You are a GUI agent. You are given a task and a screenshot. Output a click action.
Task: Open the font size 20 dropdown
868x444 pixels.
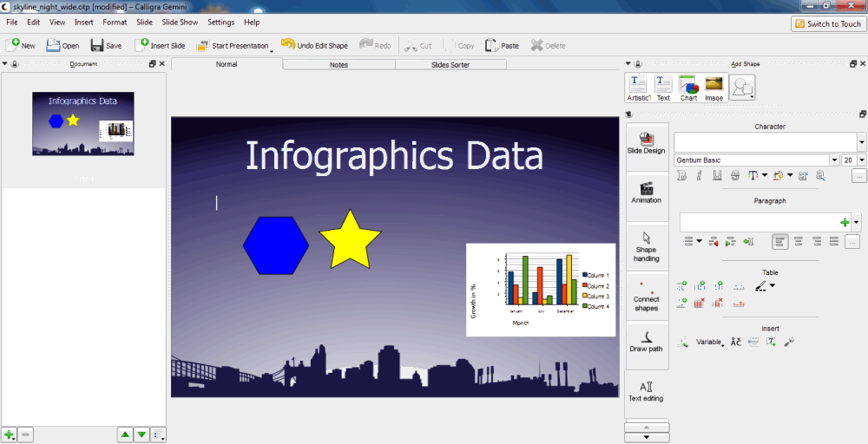tap(861, 160)
